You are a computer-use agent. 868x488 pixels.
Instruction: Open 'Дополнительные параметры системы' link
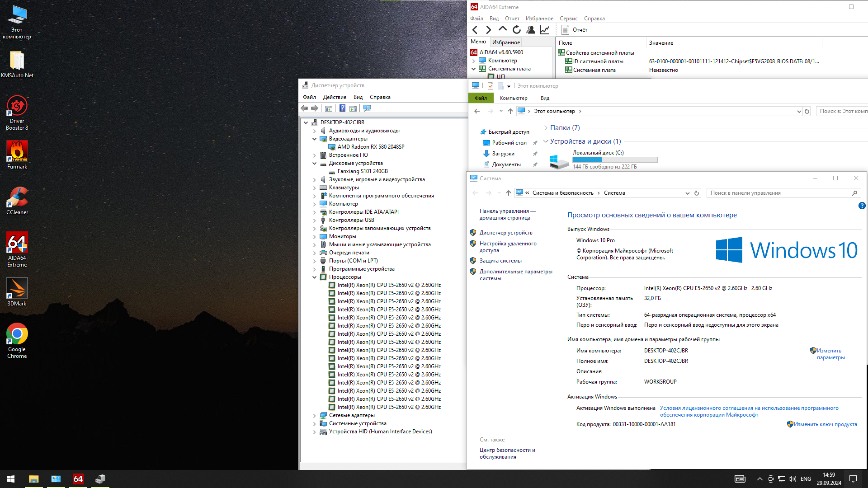pyautogui.click(x=516, y=275)
